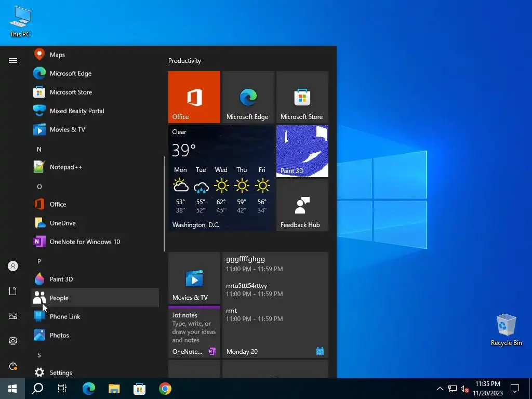
Task: Open the Movies & TV tile
Action: click(x=194, y=278)
